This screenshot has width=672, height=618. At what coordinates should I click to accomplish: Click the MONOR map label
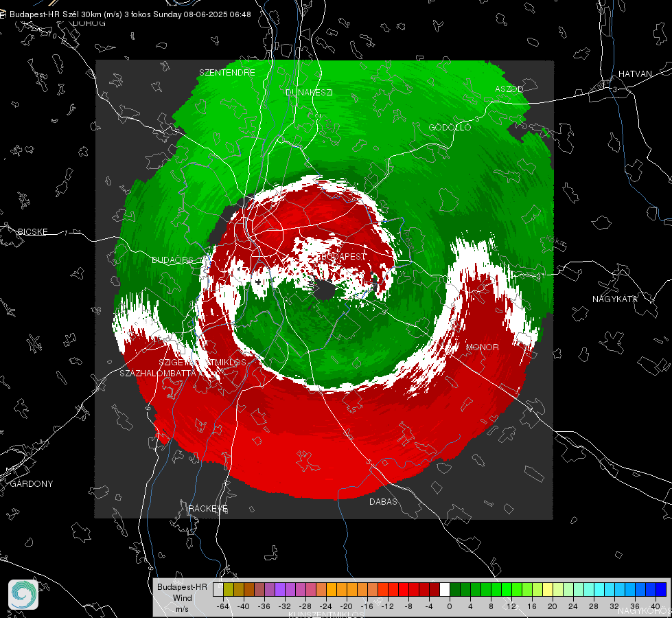click(x=482, y=347)
